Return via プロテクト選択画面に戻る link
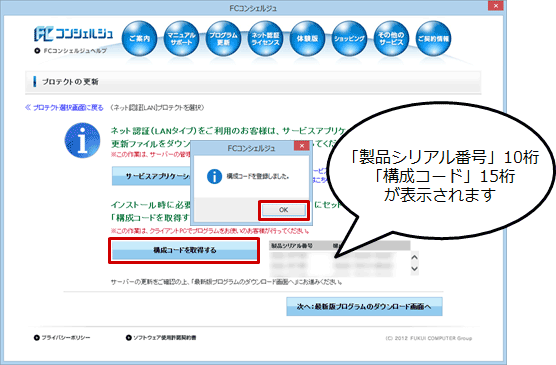Image resolution: width=556 pixels, height=365 pixels. pyautogui.click(x=64, y=108)
